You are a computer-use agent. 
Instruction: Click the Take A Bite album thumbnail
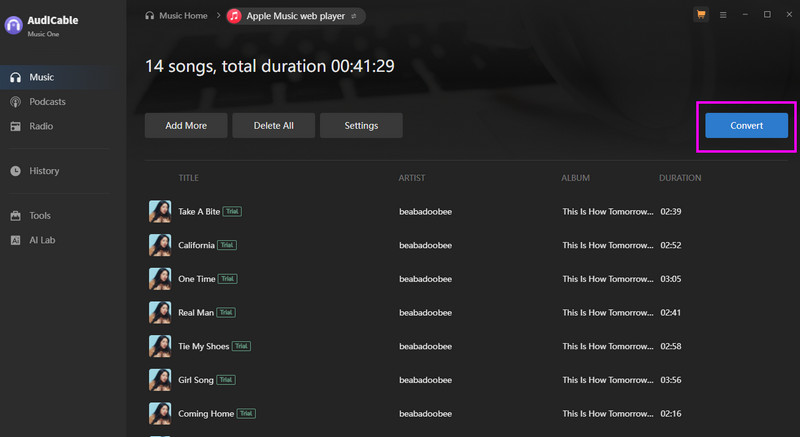coord(159,211)
